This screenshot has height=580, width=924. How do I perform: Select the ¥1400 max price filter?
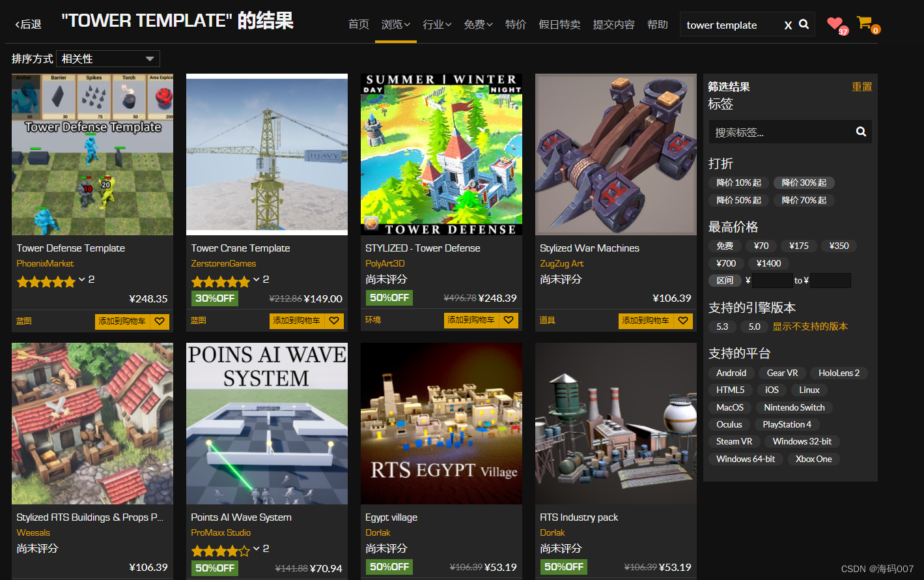[769, 263]
